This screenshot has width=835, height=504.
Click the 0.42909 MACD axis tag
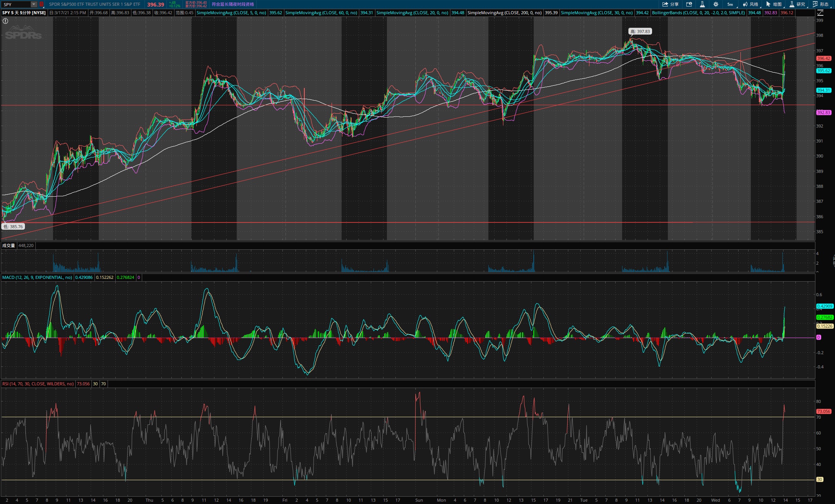pos(825,306)
